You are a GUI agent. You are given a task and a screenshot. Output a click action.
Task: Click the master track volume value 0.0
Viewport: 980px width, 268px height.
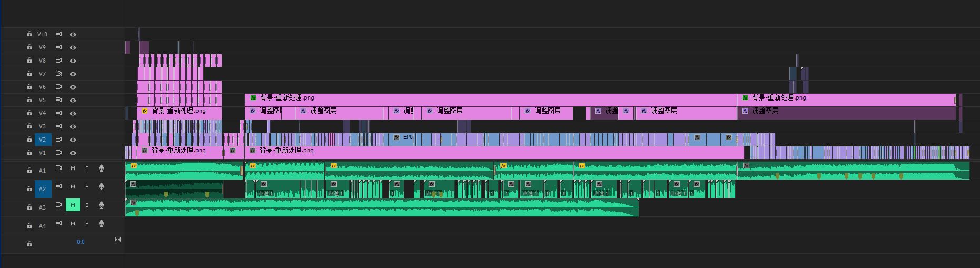click(81, 242)
